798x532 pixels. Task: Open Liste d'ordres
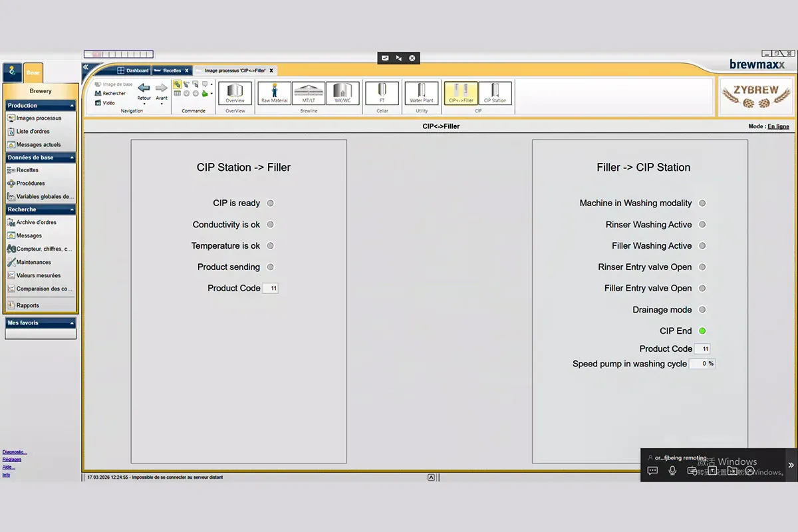pyautogui.click(x=29, y=132)
